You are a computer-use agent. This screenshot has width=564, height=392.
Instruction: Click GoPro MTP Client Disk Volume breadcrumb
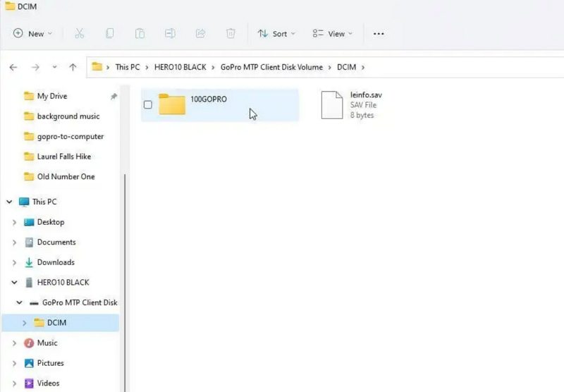271,67
